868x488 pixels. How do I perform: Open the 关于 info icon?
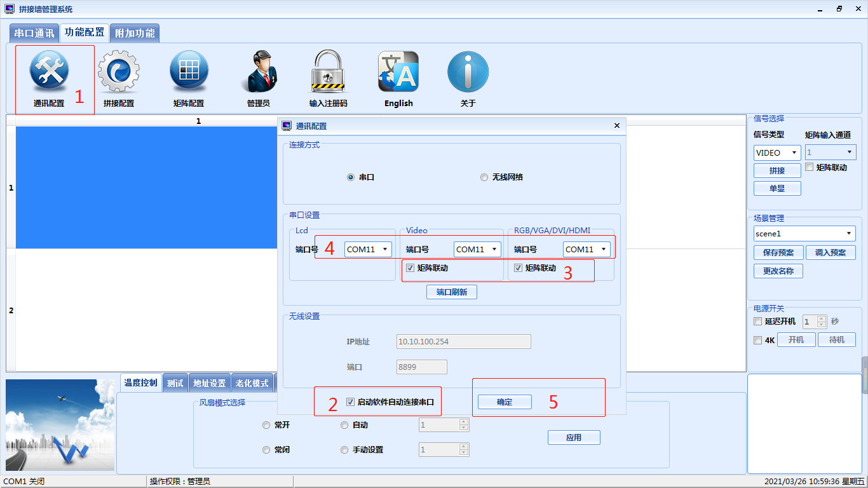[x=468, y=72]
